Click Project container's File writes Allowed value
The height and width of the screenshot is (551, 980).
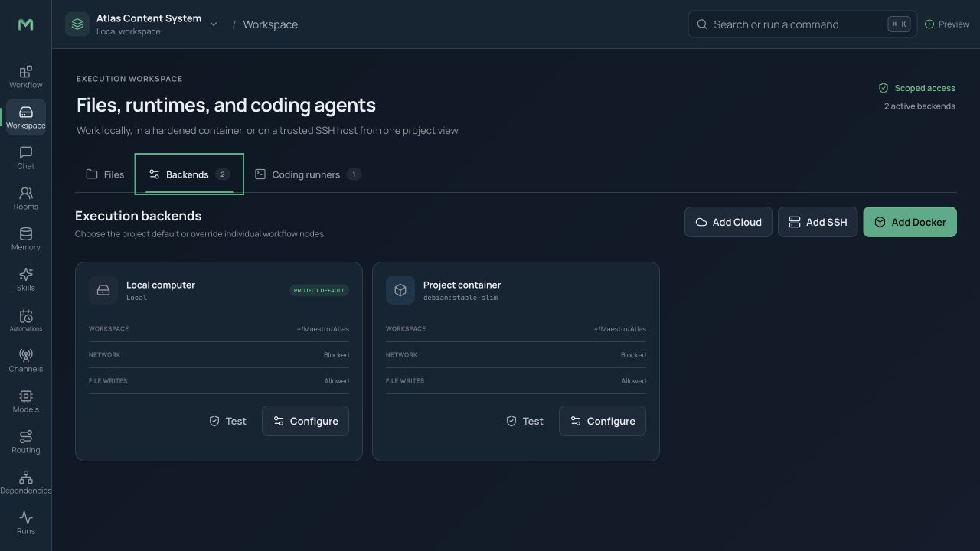(x=633, y=381)
